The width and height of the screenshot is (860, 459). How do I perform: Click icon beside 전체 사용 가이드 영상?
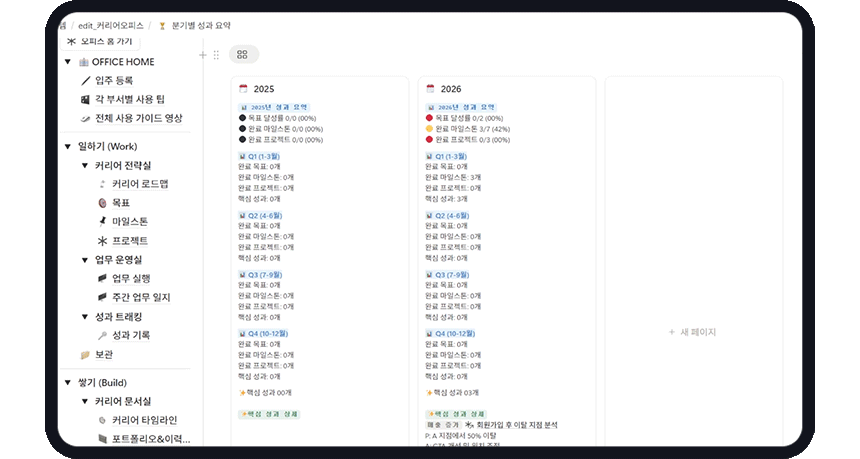[x=85, y=118]
